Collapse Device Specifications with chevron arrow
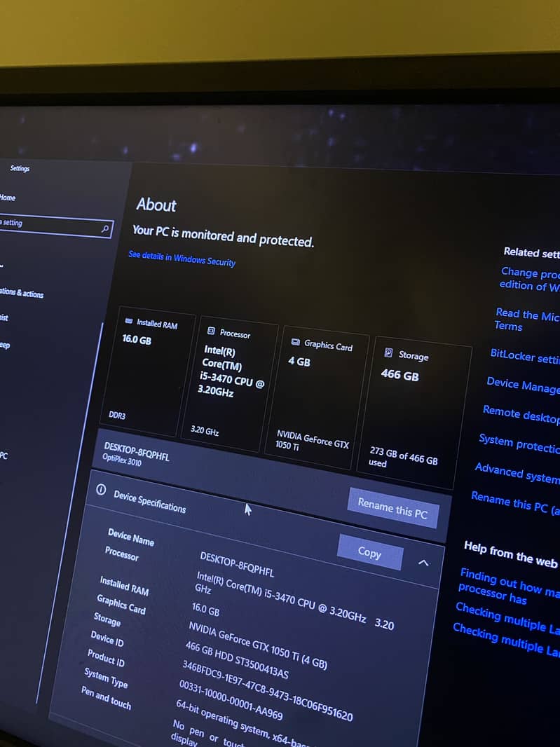The image size is (560, 747). click(x=423, y=563)
